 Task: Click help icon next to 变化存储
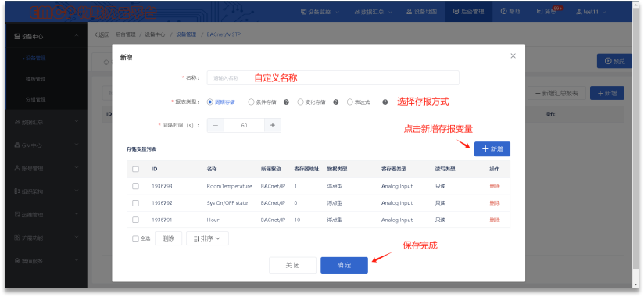click(335, 102)
